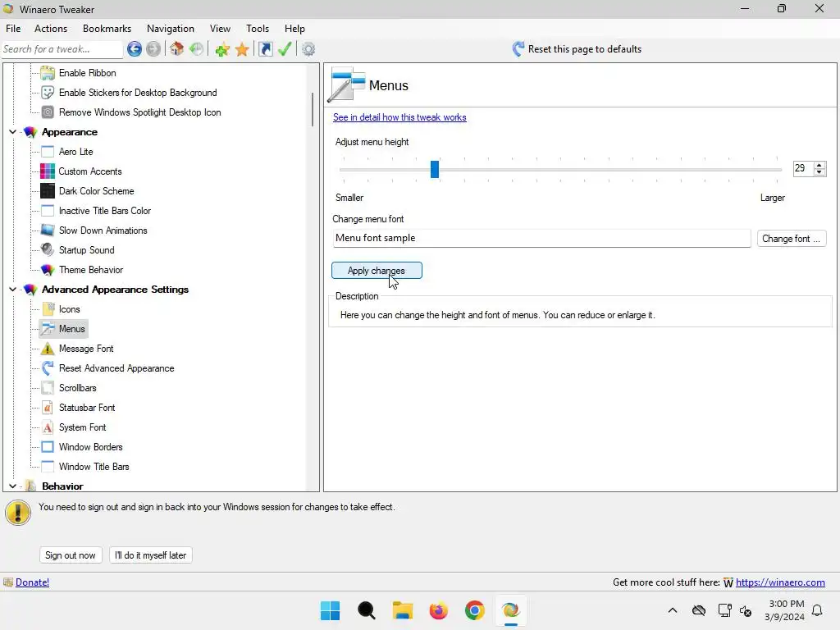Image resolution: width=840 pixels, height=630 pixels.
Task: Open the winaero.com link
Action: [x=780, y=582]
